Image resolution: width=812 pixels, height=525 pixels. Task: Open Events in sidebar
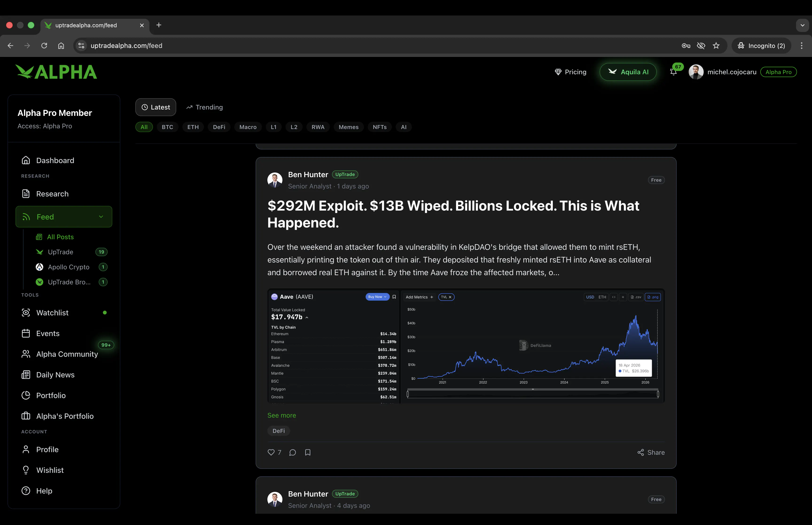coord(64,333)
